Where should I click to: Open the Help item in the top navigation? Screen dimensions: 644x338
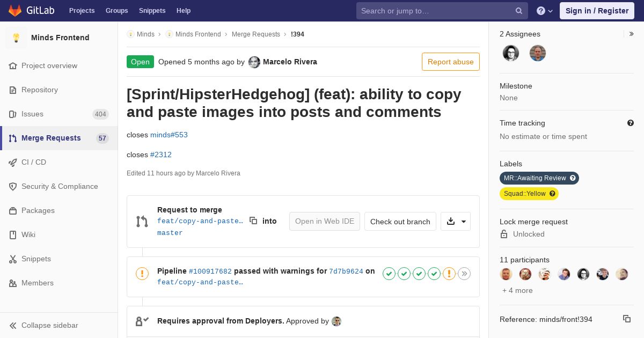(x=184, y=11)
